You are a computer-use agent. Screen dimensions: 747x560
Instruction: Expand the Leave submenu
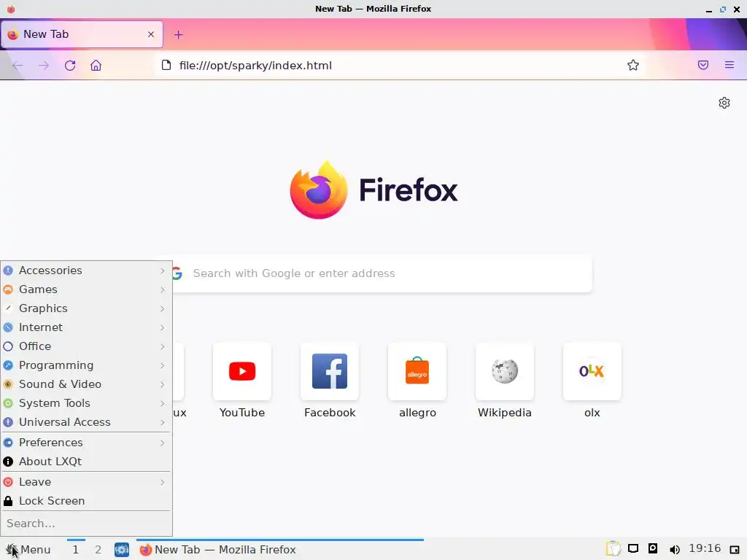coord(86,482)
